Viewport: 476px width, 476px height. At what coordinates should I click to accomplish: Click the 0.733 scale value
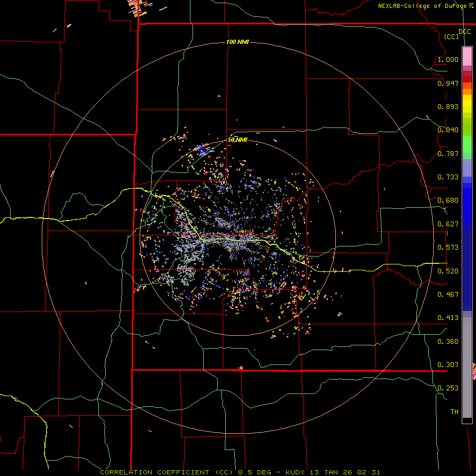pos(448,177)
